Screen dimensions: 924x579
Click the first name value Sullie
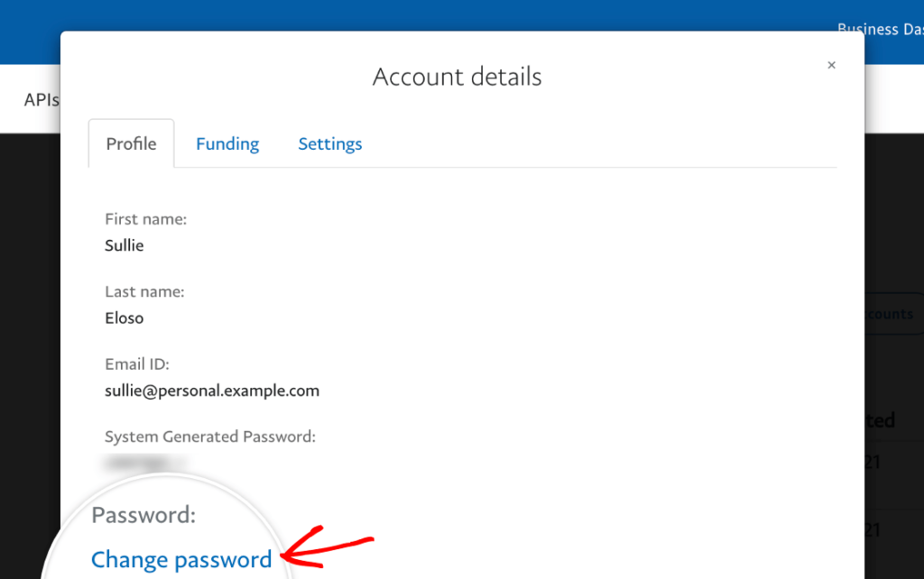tap(125, 245)
